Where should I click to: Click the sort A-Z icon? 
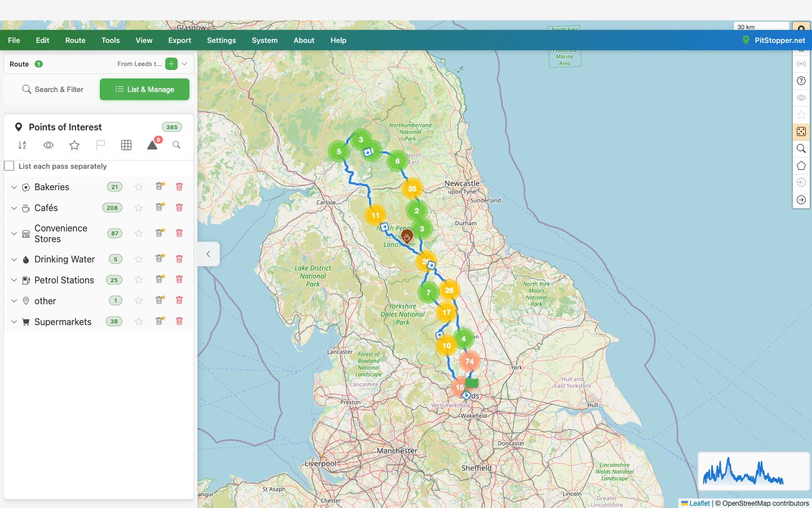pos(22,145)
